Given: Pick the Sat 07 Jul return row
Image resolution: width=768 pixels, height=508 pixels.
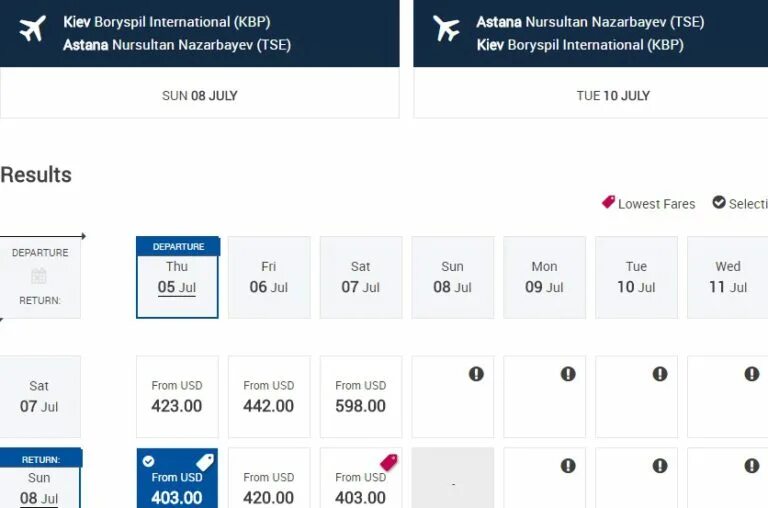Looking at the screenshot, I should click(x=39, y=397).
